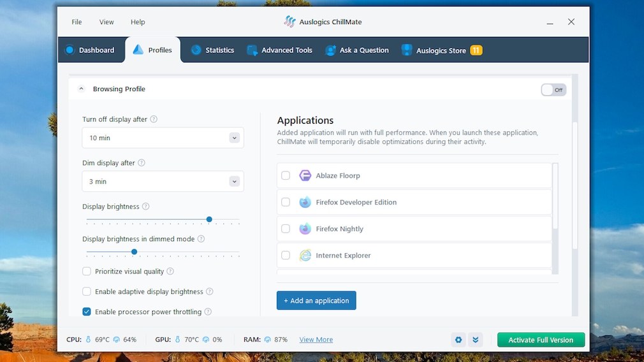
Task: Click the Display brightness slider handle
Action: tap(209, 219)
